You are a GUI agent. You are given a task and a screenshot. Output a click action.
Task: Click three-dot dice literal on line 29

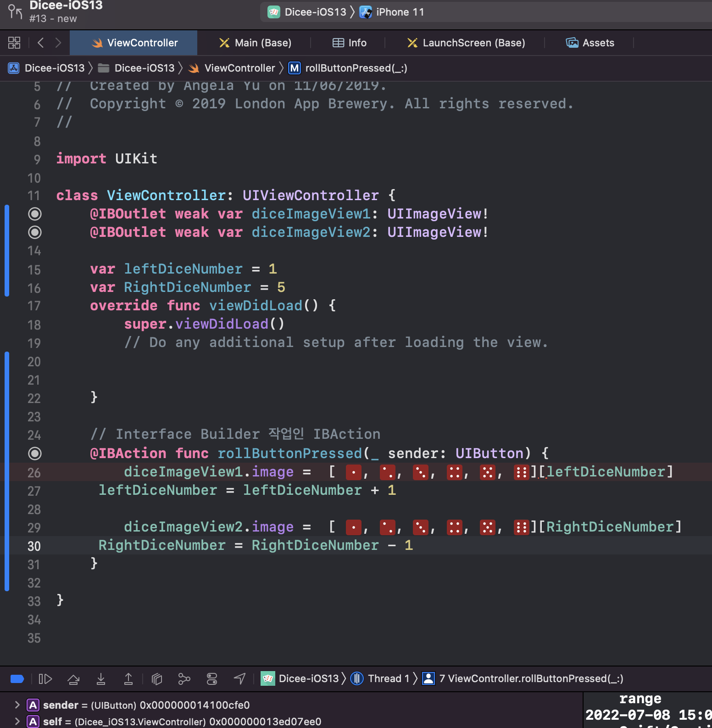point(420,527)
